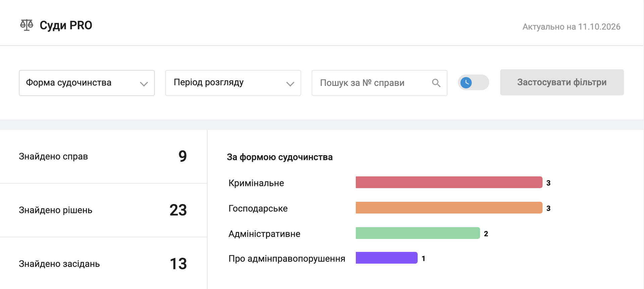Click the found cases count 9
644x289 pixels.
(182, 156)
